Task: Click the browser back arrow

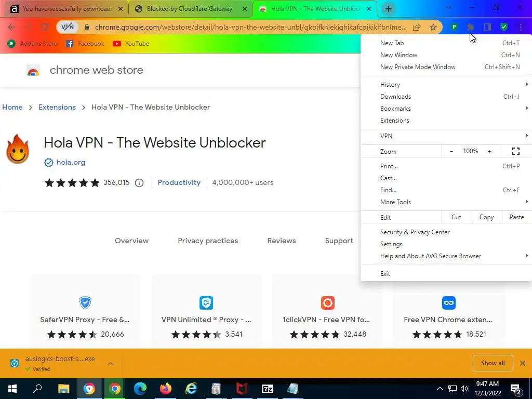Action: point(11,27)
